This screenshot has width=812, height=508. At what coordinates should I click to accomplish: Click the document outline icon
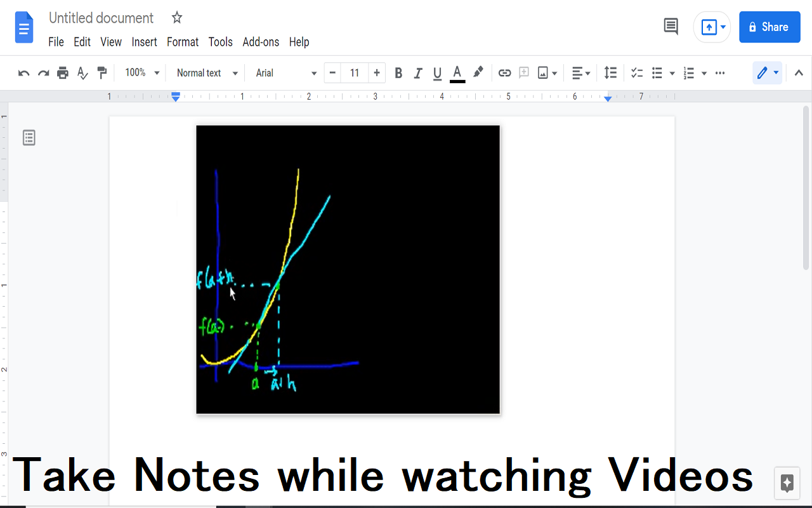click(29, 137)
